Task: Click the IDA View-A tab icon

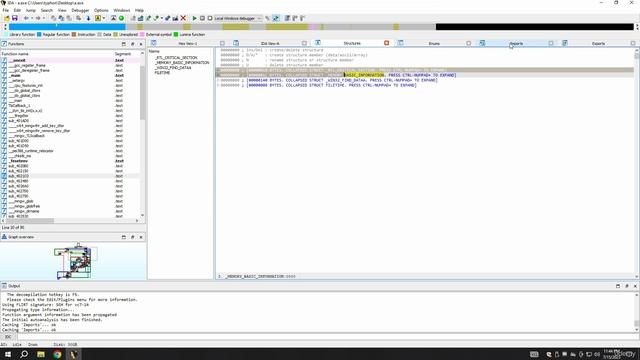Action: 236,43
